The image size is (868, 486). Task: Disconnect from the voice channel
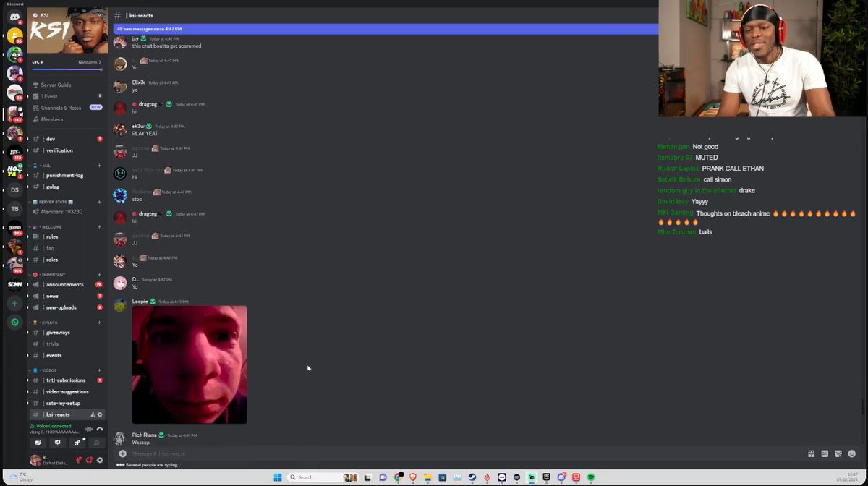pos(100,429)
